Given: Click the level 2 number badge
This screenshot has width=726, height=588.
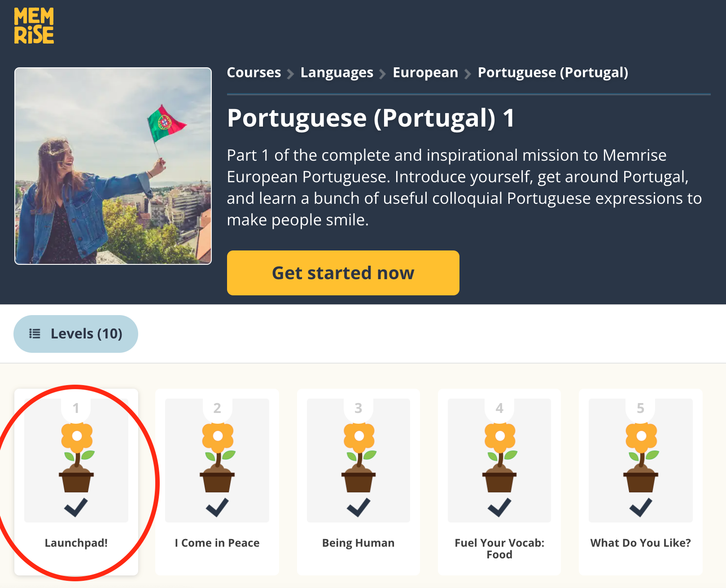Looking at the screenshot, I should click(217, 408).
